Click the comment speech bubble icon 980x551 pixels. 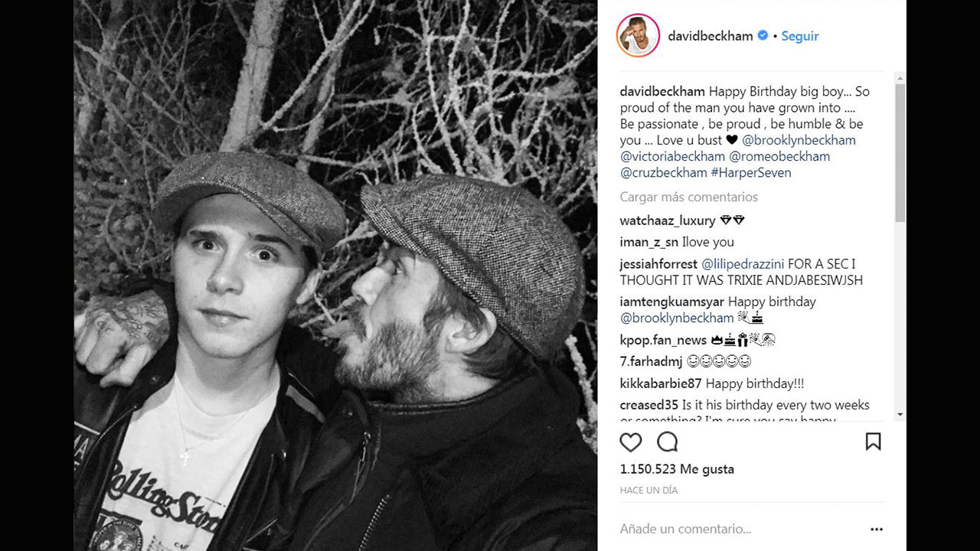[x=668, y=442]
